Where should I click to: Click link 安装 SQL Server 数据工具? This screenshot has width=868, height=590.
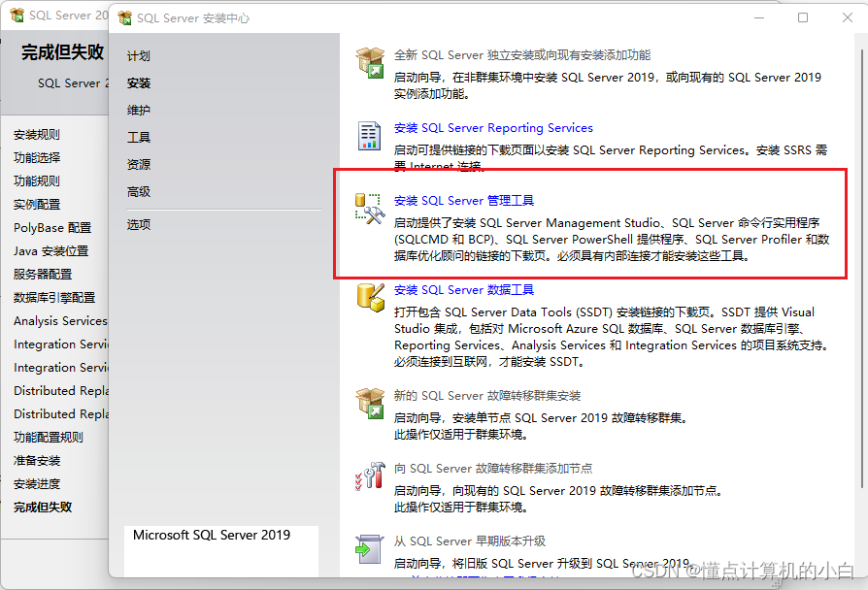[x=464, y=290]
